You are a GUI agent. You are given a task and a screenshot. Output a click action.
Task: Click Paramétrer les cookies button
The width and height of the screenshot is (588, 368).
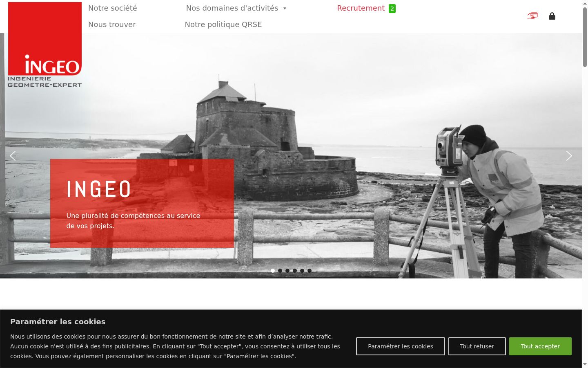point(401,346)
